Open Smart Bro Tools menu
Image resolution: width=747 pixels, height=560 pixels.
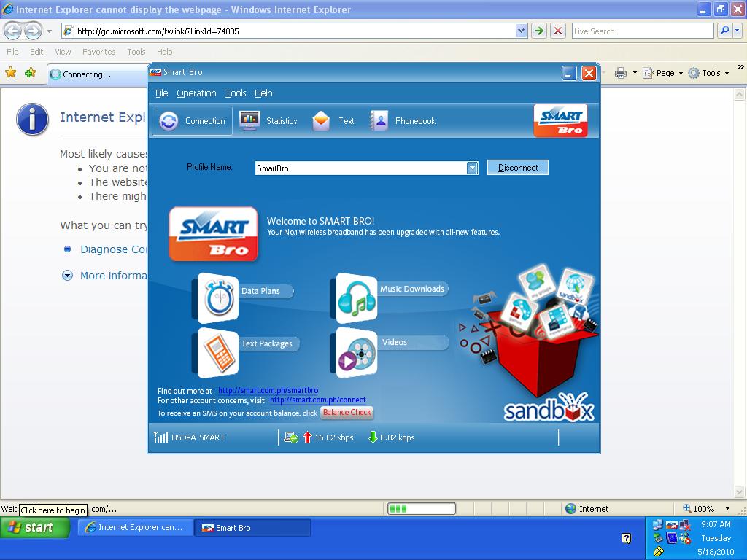pyautogui.click(x=236, y=93)
